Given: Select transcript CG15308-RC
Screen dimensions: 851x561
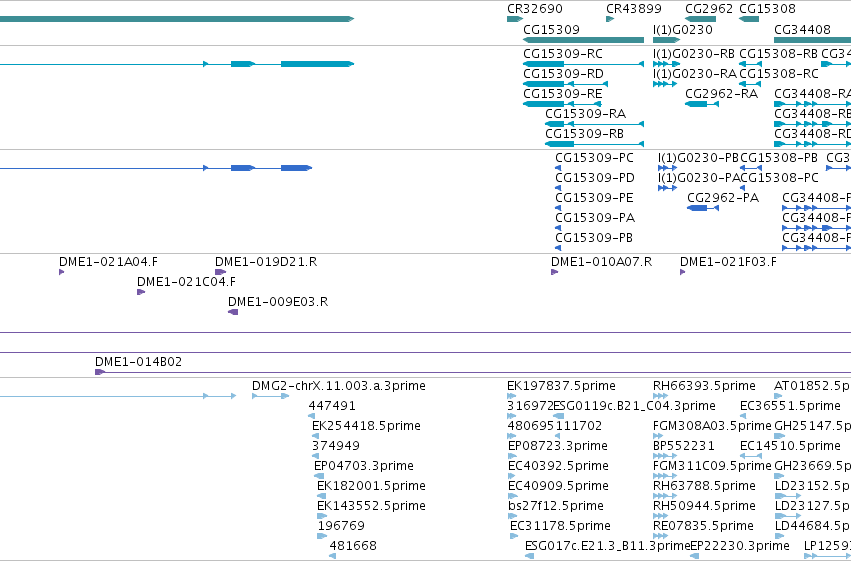Looking at the screenshot, I should 750,84.
